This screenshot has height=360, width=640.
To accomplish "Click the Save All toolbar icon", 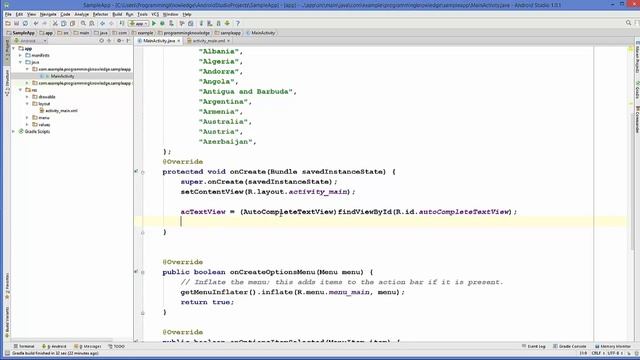I will point(17,24).
